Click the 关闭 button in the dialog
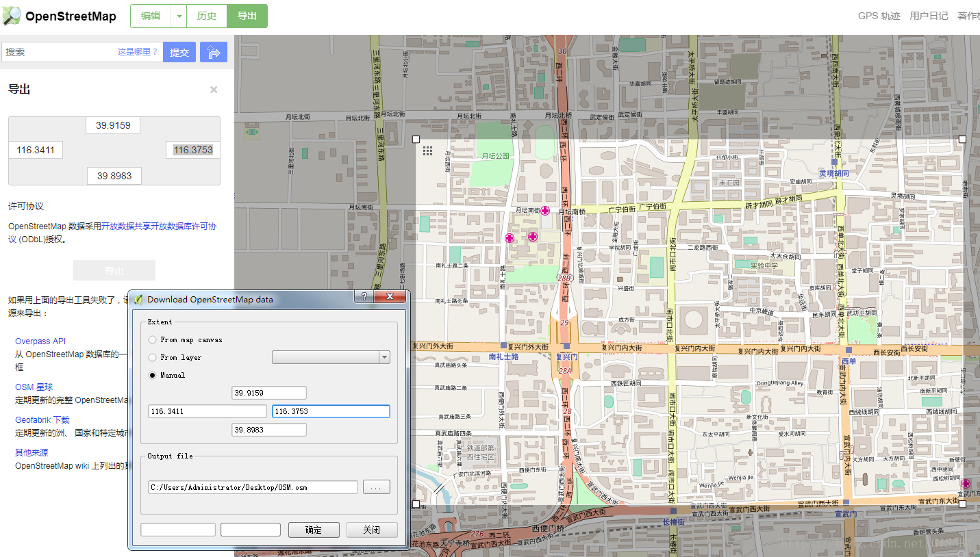The image size is (980, 557). 372,530
